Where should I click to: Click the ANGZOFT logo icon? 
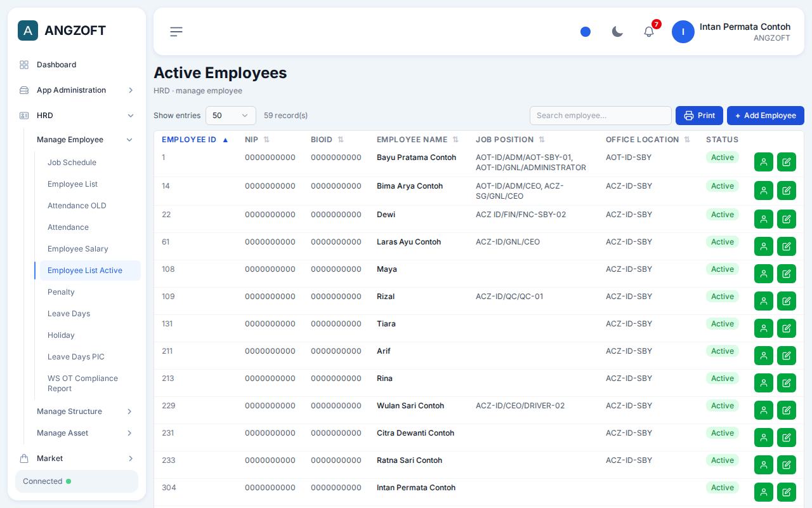tap(28, 30)
